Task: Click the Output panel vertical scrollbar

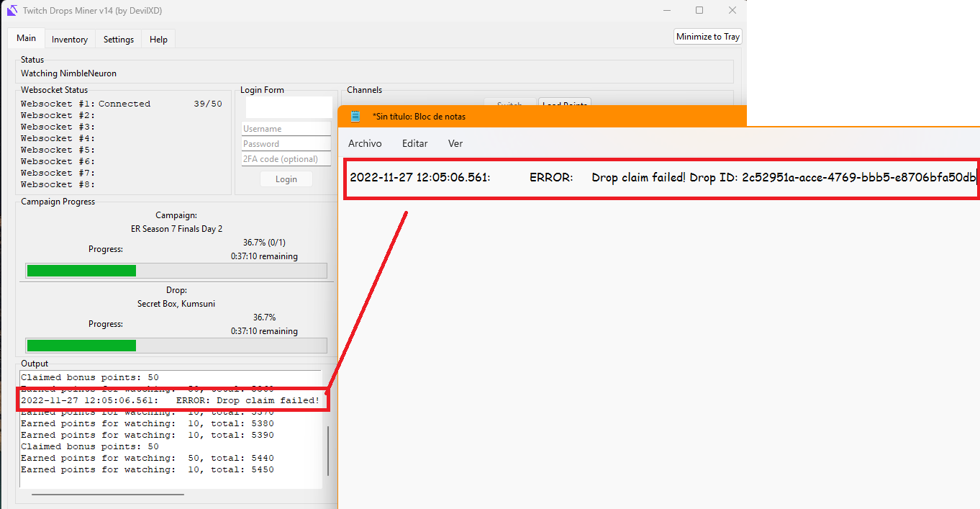Action: (328, 449)
